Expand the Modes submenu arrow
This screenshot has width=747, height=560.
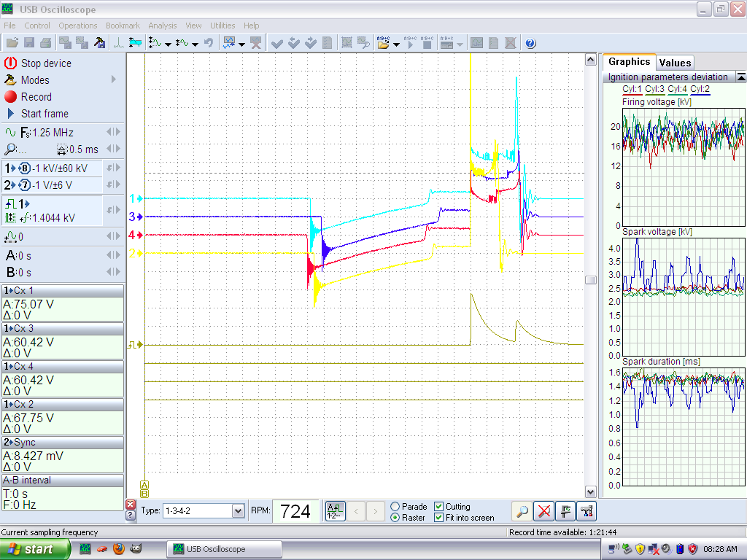coord(114,79)
